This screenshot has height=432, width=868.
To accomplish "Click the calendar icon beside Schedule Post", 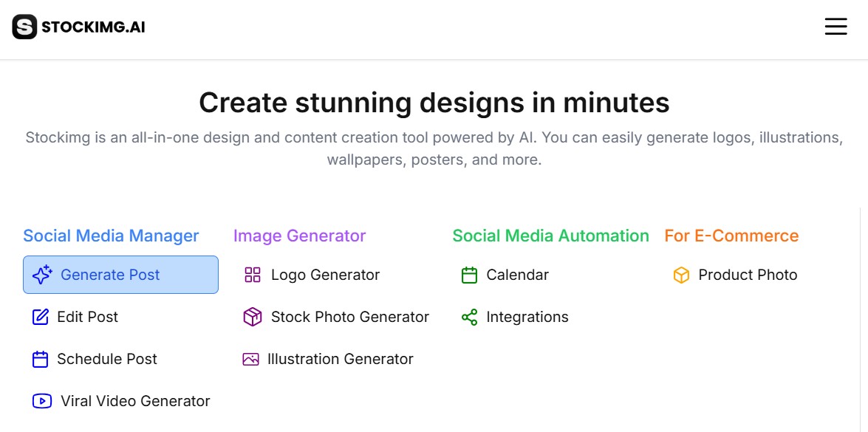I will click(41, 359).
